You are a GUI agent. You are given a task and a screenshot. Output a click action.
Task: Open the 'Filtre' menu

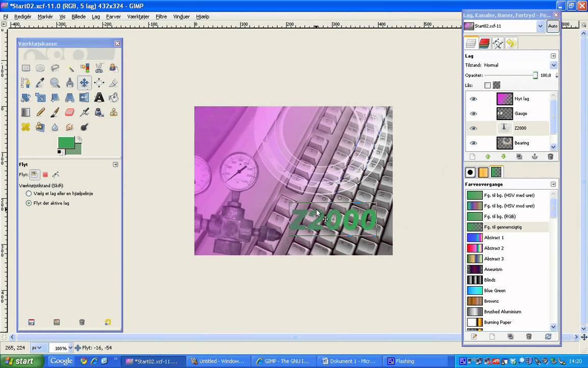click(x=161, y=16)
